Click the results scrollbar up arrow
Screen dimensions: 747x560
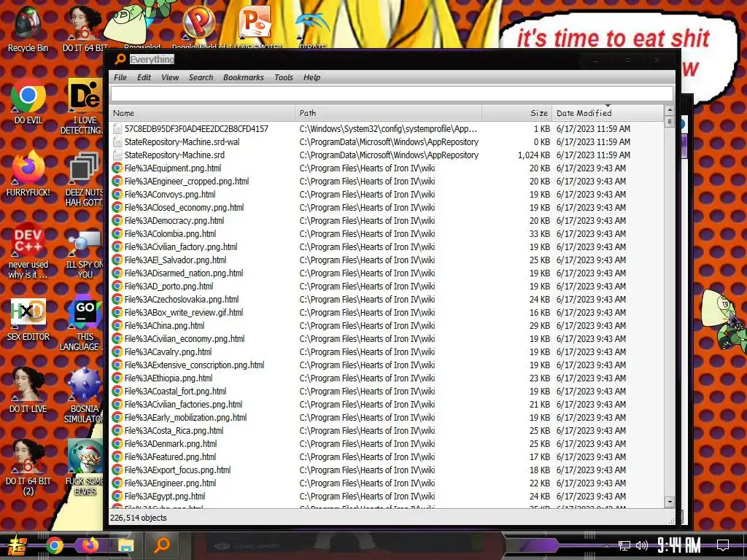[670, 110]
